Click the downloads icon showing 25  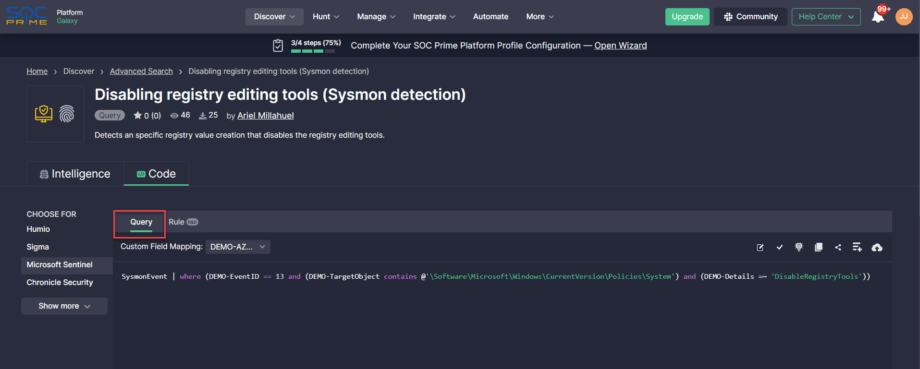tap(209, 116)
